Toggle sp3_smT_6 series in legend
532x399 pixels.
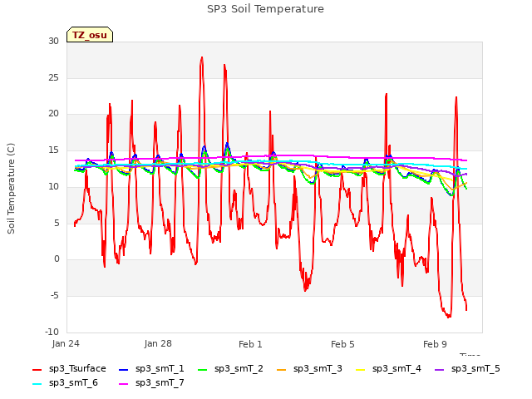pos(65,383)
